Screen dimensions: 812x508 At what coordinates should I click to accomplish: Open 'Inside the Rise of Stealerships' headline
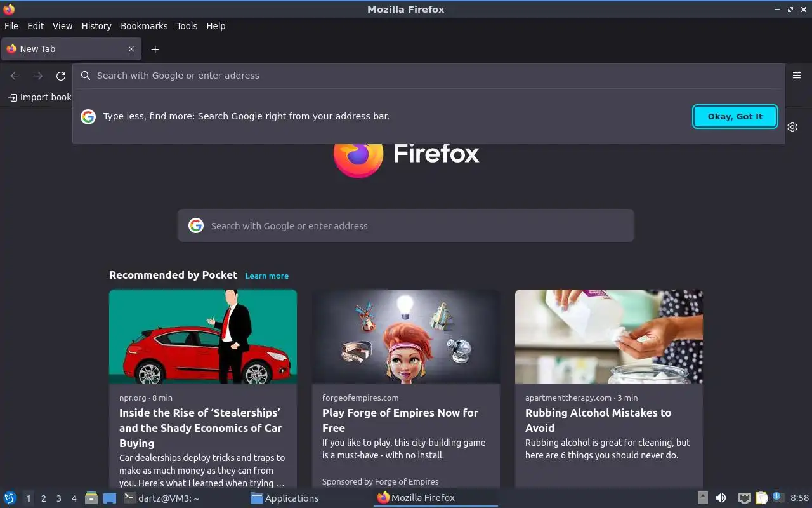pos(200,428)
